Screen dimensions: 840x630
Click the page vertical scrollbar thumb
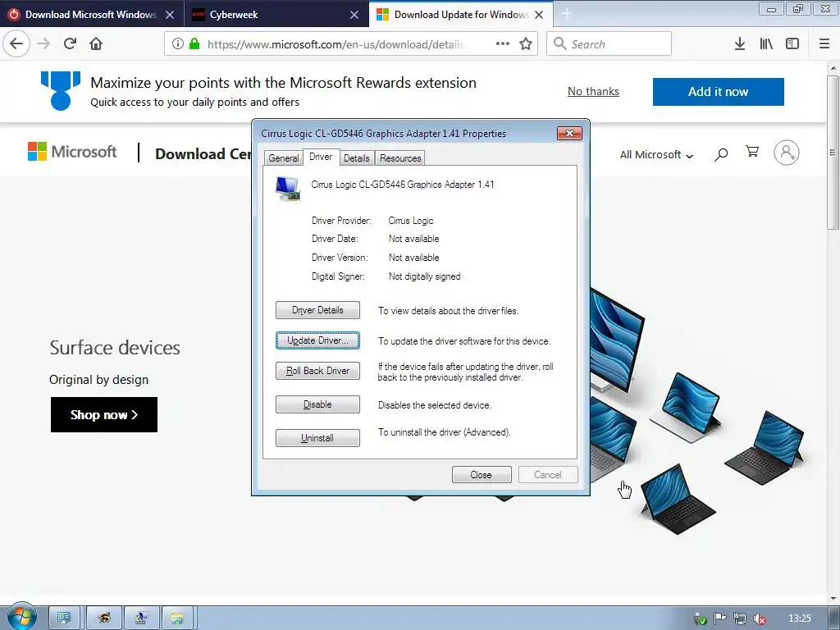pos(833,153)
